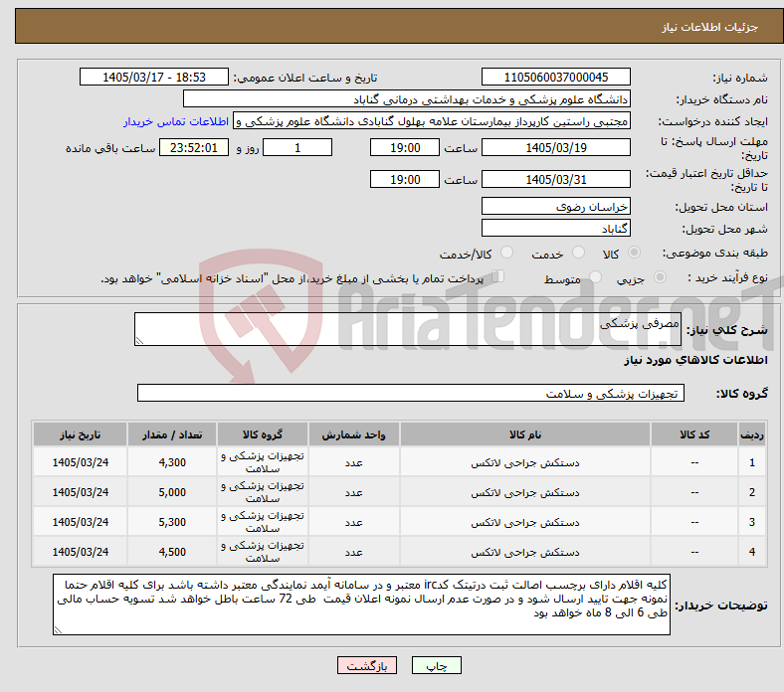Click the page title جزئیات اطلاعات نیاز
This screenshot has height=692, width=784.
click(x=710, y=27)
